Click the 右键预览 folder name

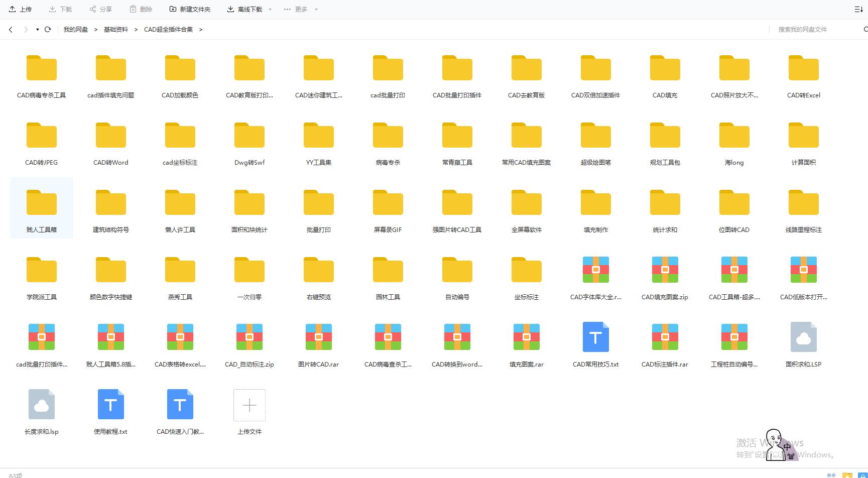click(x=319, y=297)
